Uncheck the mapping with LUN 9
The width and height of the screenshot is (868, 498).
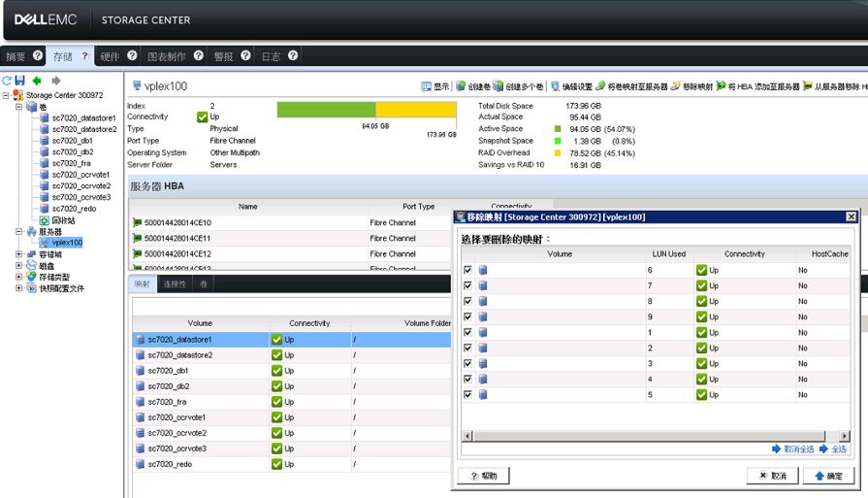467,316
